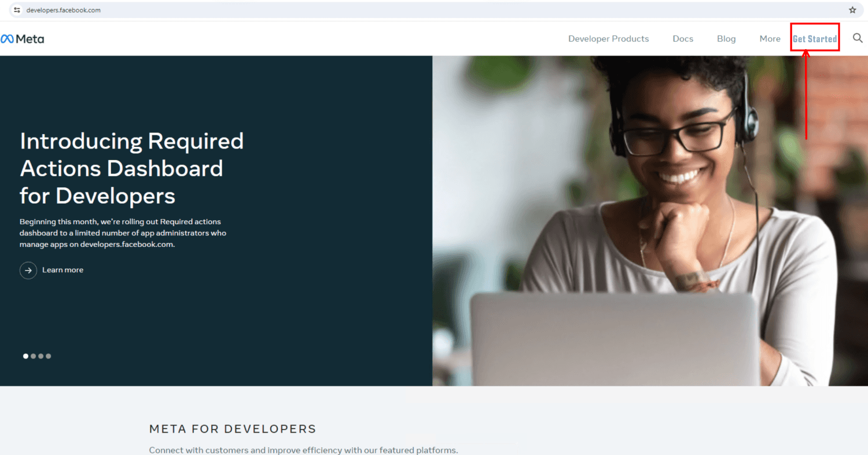
Task: Bookmark the page with the star icon
Action: [852, 10]
